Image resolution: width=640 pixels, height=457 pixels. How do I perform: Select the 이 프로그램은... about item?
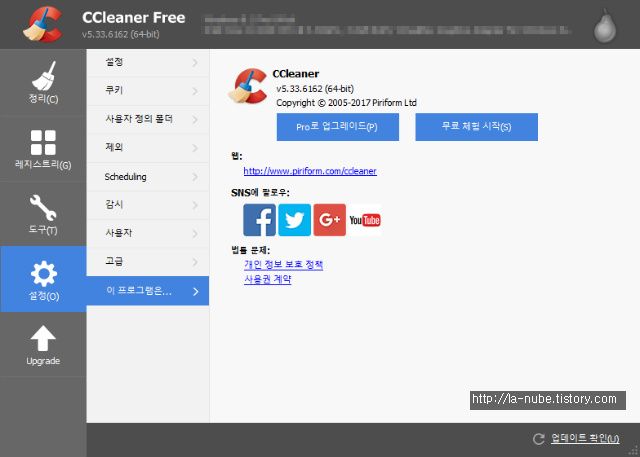coord(148,291)
